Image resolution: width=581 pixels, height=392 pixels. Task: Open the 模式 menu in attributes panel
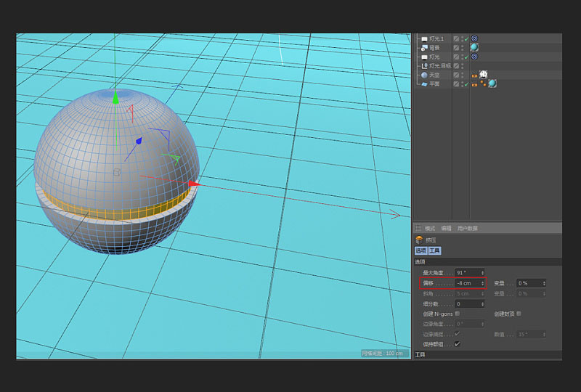coord(430,228)
